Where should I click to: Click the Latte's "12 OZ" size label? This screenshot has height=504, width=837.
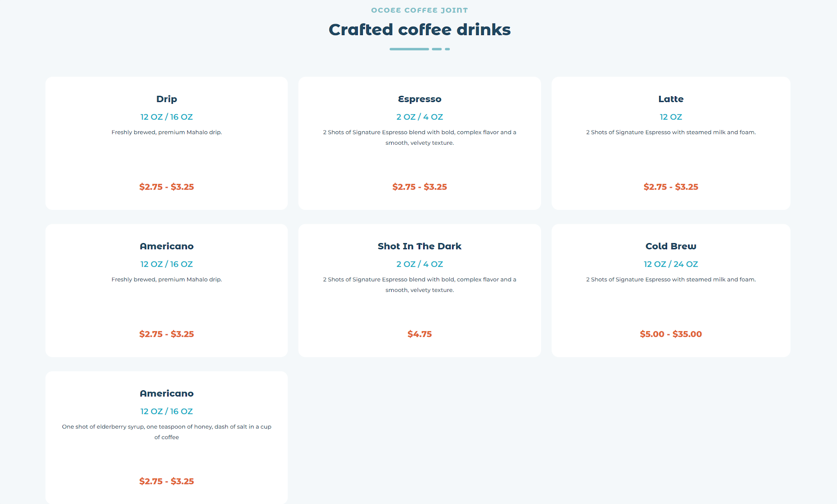pyautogui.click(x=670, y=117)
